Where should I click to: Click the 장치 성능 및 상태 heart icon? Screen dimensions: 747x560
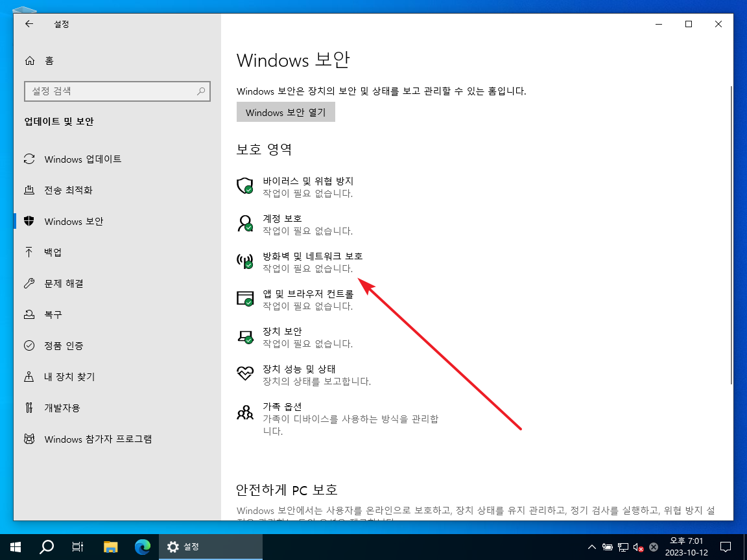click(x=245, y=373)
